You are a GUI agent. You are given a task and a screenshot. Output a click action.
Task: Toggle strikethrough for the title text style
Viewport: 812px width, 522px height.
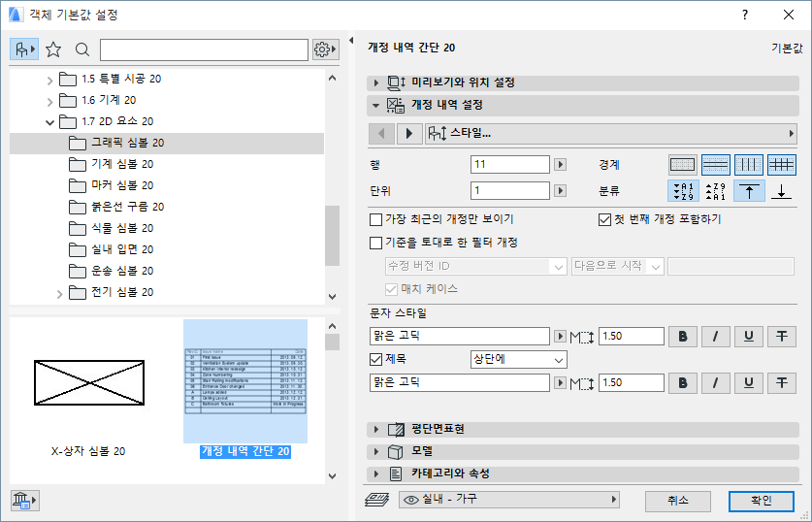tap(782, 383)
